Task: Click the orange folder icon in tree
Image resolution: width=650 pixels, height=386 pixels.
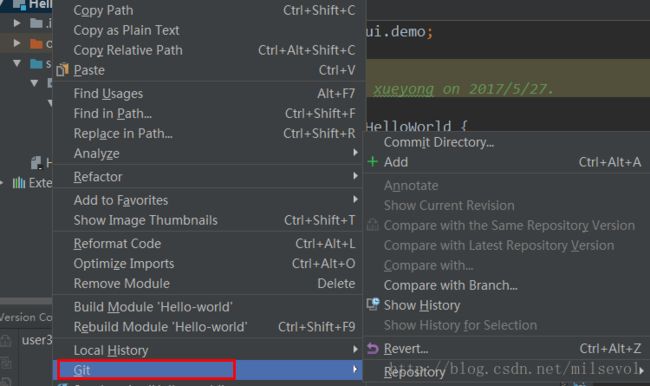Action: coord(36,43)
